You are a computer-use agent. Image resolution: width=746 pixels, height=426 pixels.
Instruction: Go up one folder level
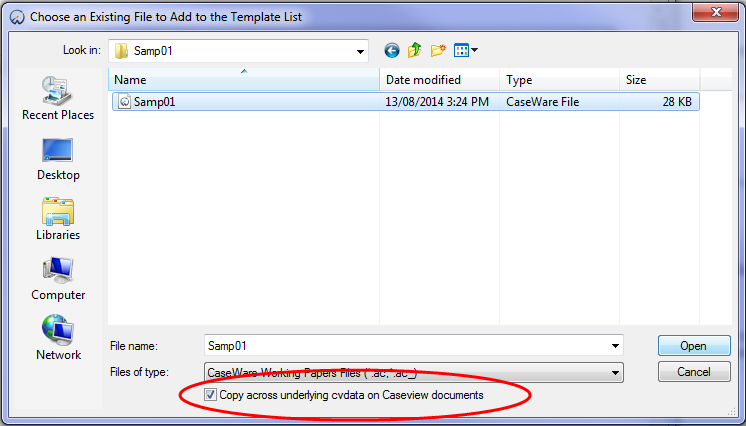coord(415,50)
